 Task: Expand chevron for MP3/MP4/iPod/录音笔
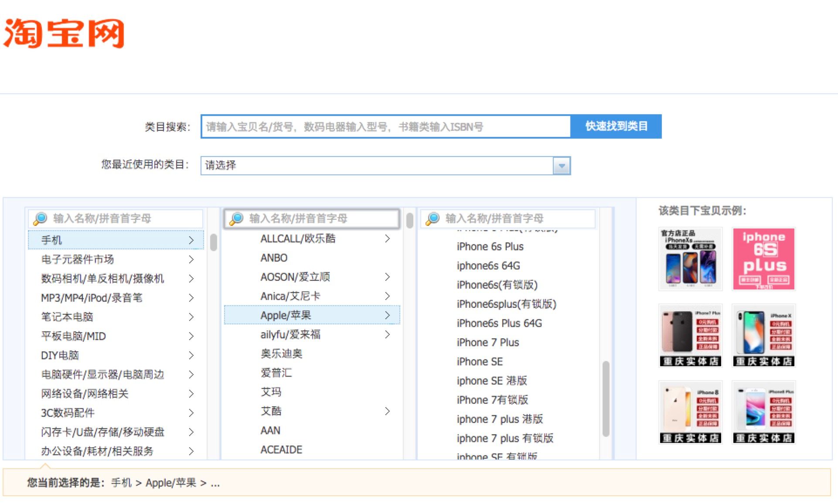click(x=191, y=298)
